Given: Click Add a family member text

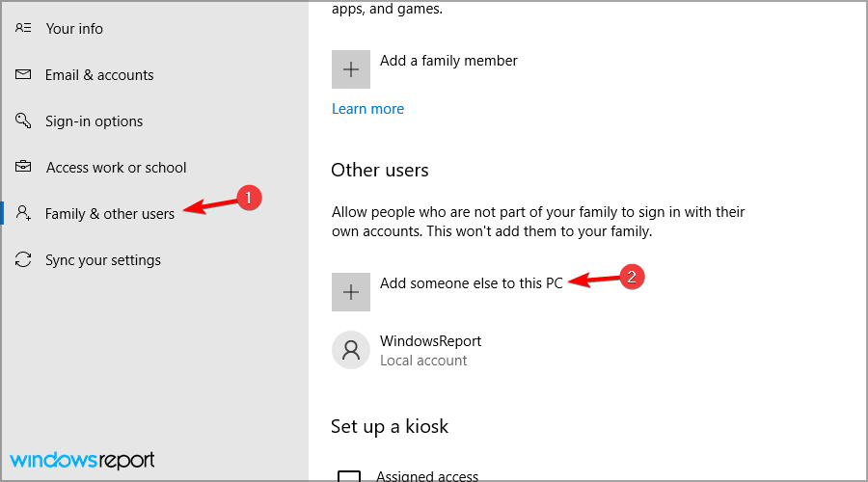Looking at the screenshot, I should click(x=448, y=61).
